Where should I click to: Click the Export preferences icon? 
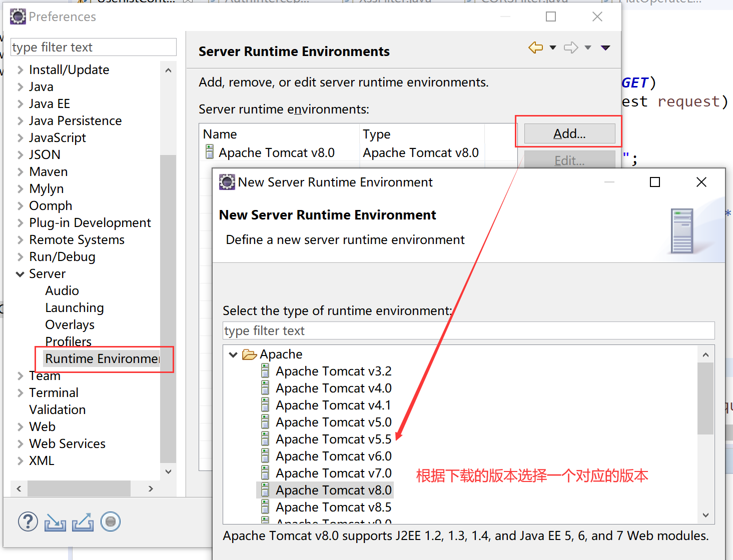pos(83,522)
